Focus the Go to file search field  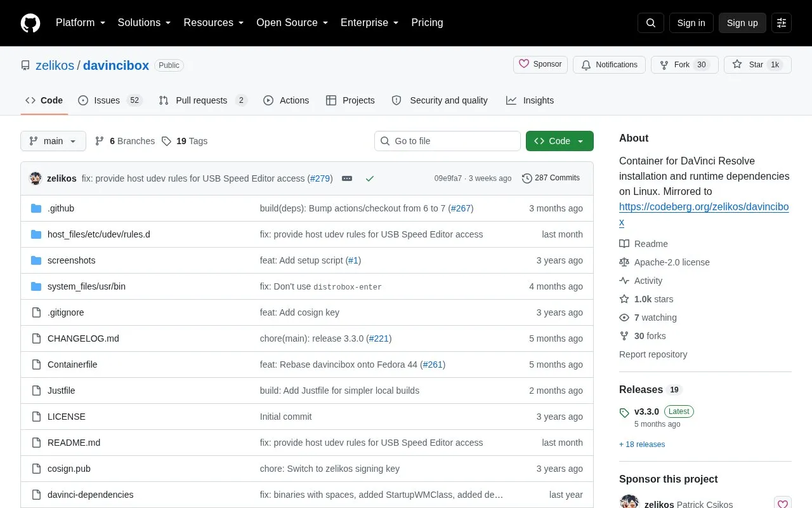click(x=447, y=141)
